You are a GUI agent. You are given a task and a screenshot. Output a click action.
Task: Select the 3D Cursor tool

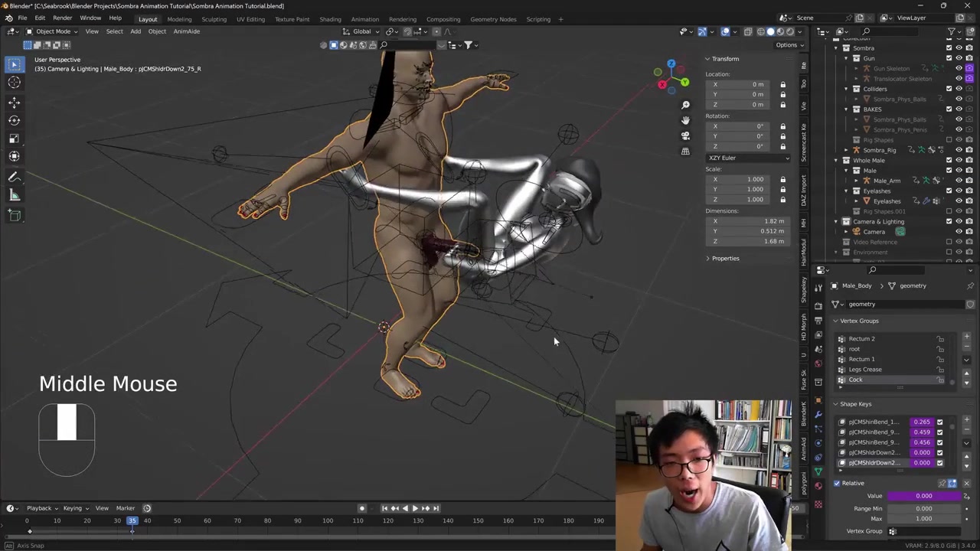coord(14,83)
